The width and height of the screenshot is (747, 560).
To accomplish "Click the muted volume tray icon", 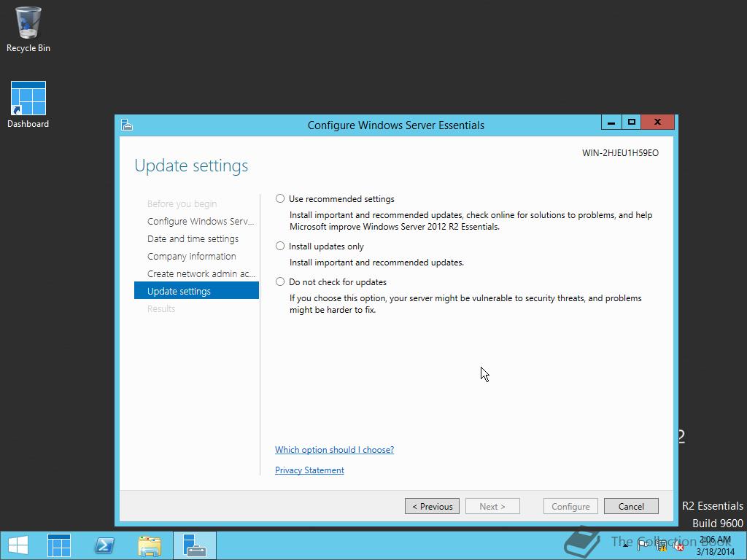I will tap(678, 546).
